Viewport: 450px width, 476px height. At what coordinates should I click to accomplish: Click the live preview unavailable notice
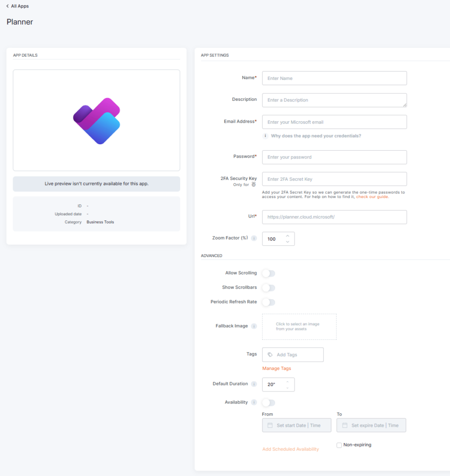coord(97,184)
